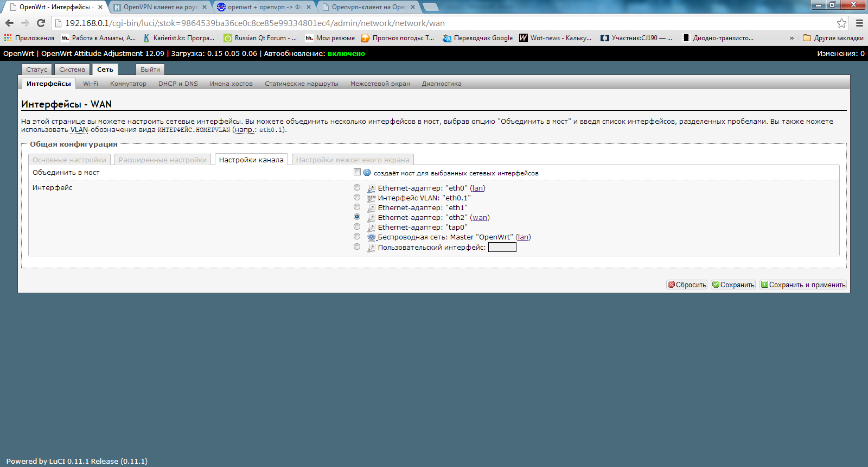Screen dimensions: 868x467
Task: Follow wan link beside eth2
Action: coord(480,218)
